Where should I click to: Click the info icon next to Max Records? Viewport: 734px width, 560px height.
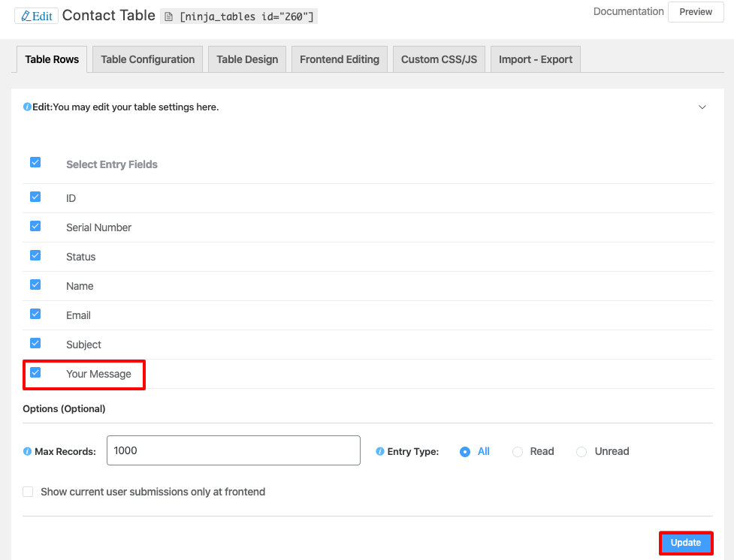(x=28, y=452)
